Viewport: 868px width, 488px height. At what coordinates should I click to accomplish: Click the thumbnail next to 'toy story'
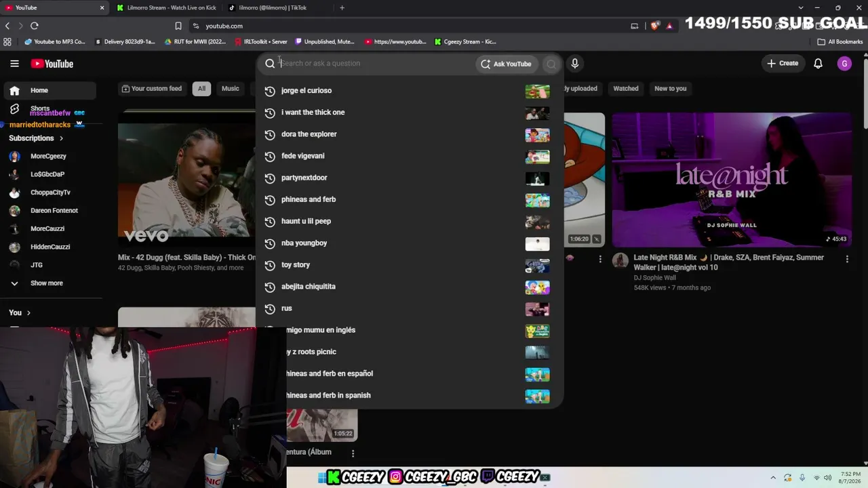537,266
